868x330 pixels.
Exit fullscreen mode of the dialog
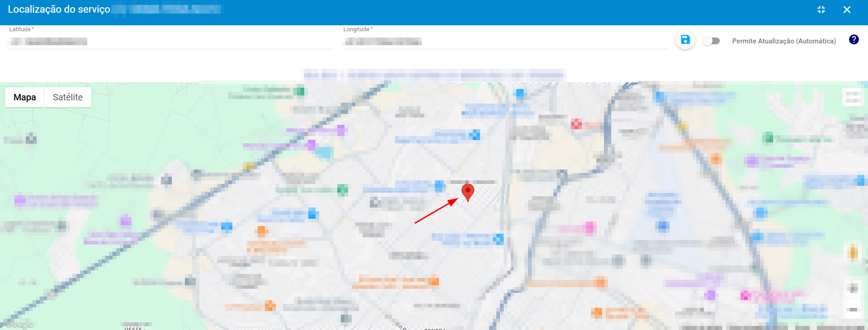pos(821,9)
